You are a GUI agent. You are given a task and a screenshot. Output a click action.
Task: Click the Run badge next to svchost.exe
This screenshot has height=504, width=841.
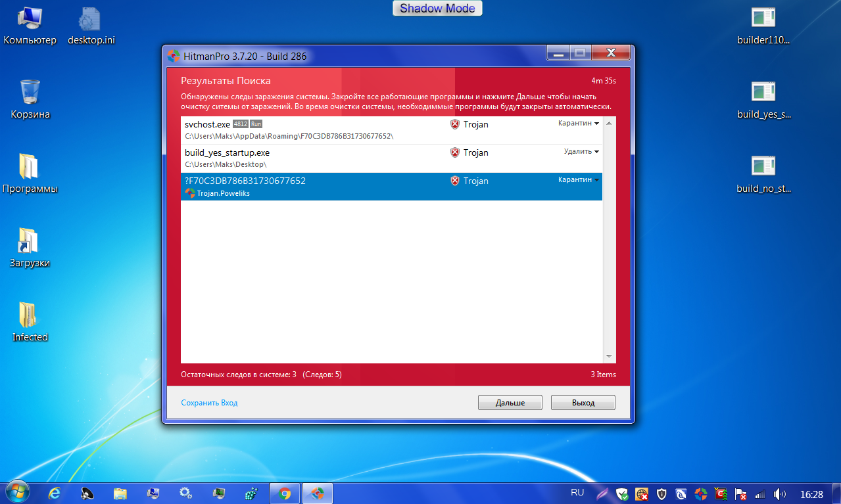tap(256, 124)
